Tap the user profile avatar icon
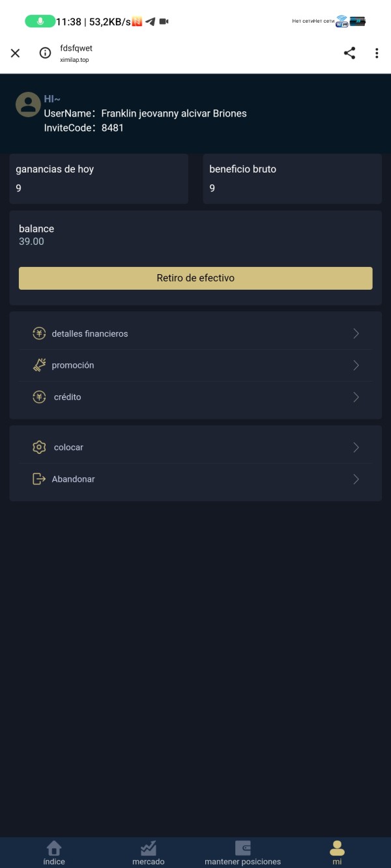The width and height of the screenshot is (391, 868). [x=28, y=105]
